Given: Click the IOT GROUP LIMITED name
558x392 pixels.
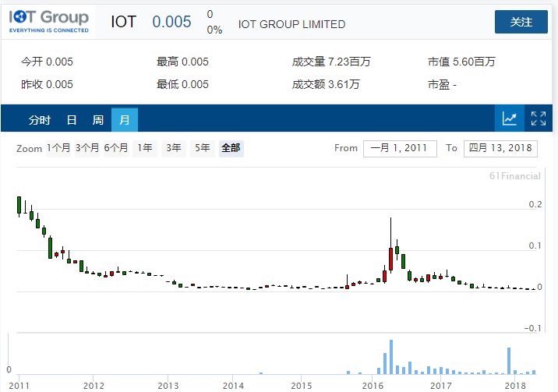Looking at the screenshot, I should [291, 24].
